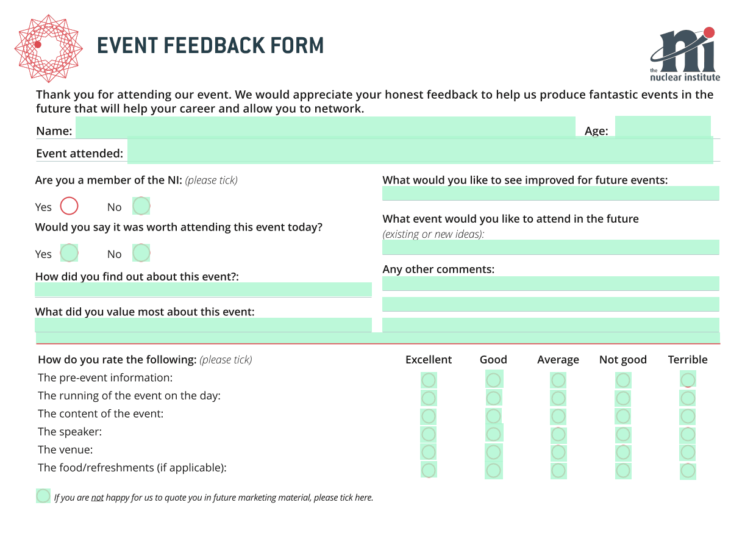Rate food/refreshments as Terrible
Viewport: 756px width, 533px height.
click(x=688, y=471)
